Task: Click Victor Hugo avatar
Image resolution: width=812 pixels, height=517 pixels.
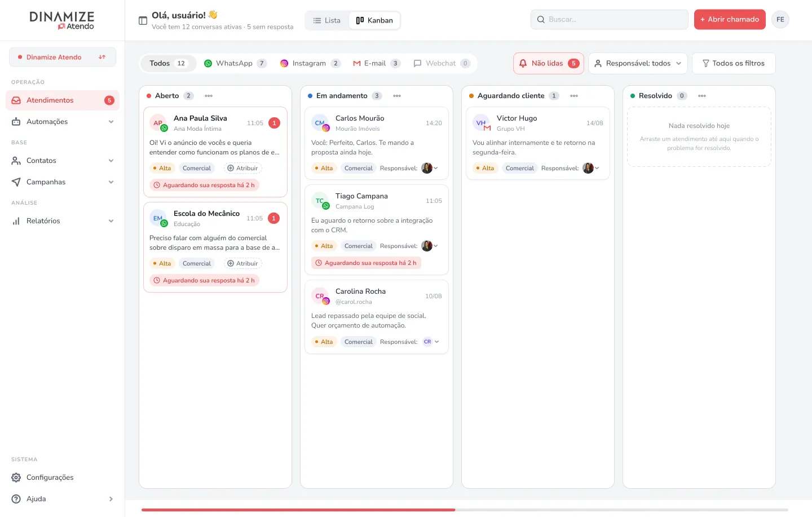Action: point(481,123)
